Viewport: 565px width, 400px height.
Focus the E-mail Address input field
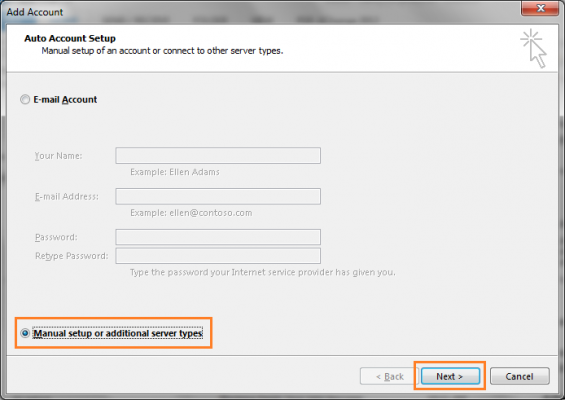point(218,196)
